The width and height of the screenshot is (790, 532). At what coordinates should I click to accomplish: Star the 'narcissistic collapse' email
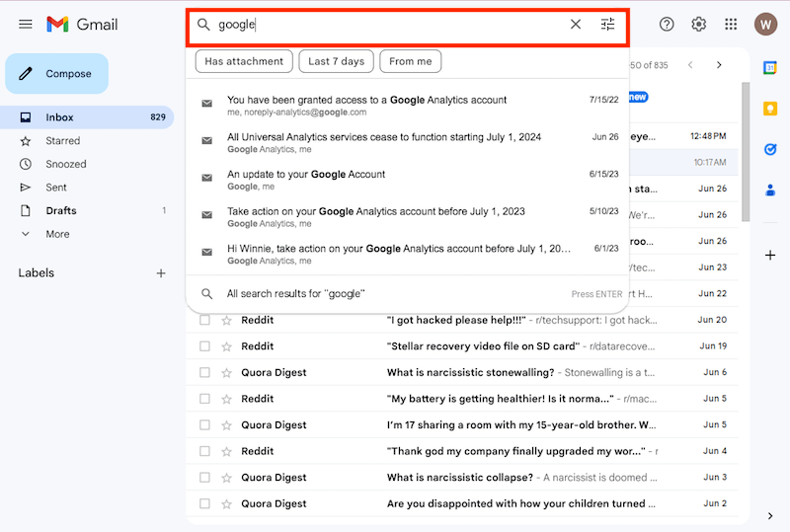point(227,477)
